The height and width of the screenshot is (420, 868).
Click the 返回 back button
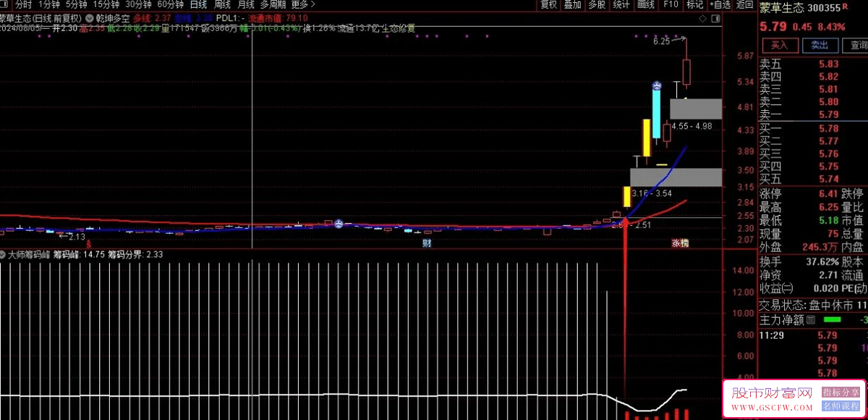pos(744,4)
